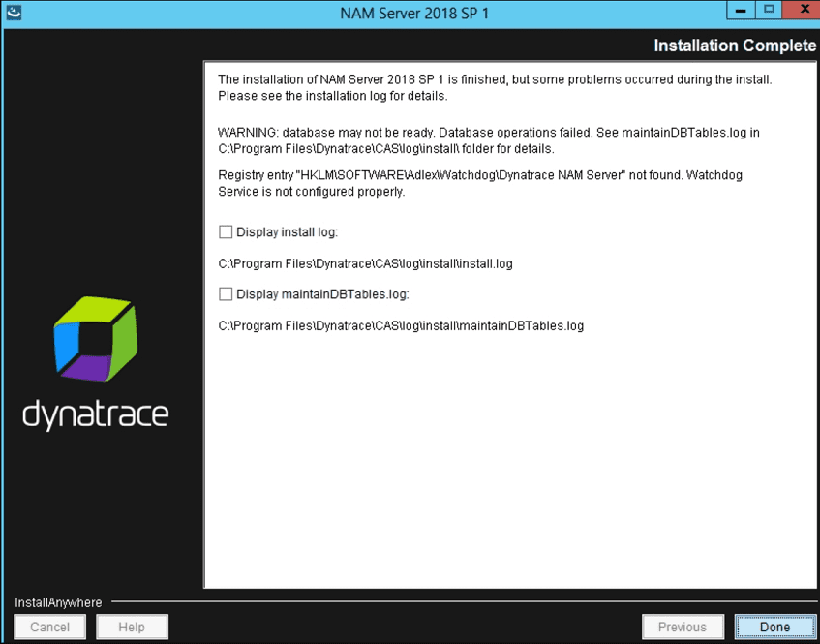Image resolution: width=820 pixels, height=644 pixels.
Task: Click the 'installation of NAM Server 2018 SP 1 is finished' text
Action: (x=495, y=87)
